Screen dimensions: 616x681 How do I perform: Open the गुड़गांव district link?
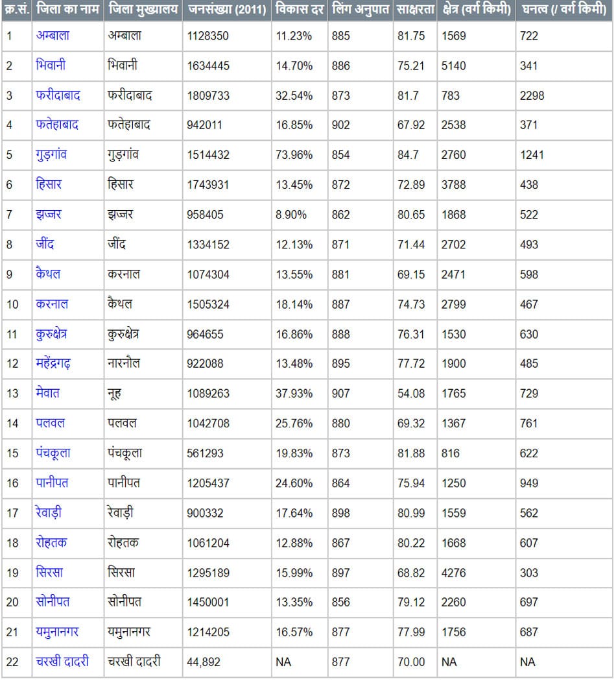pos(51,154)
